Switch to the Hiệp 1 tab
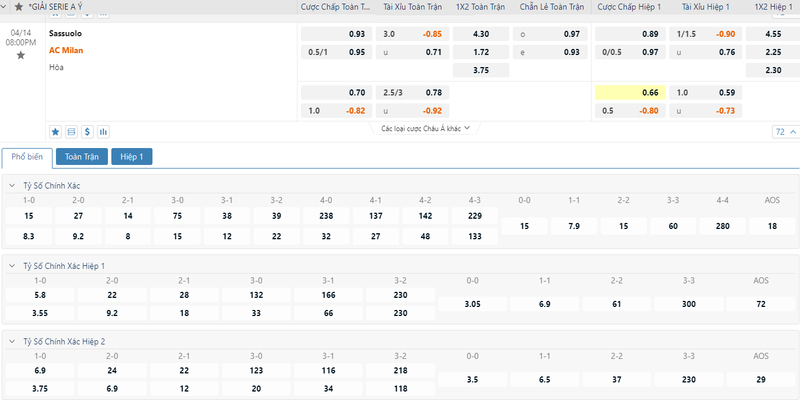This screenshot has width=800, height=400. [132, 157]
